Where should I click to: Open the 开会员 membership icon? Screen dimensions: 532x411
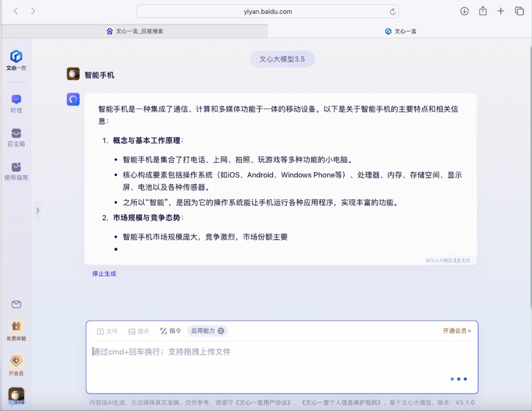[x=16, y=364]
